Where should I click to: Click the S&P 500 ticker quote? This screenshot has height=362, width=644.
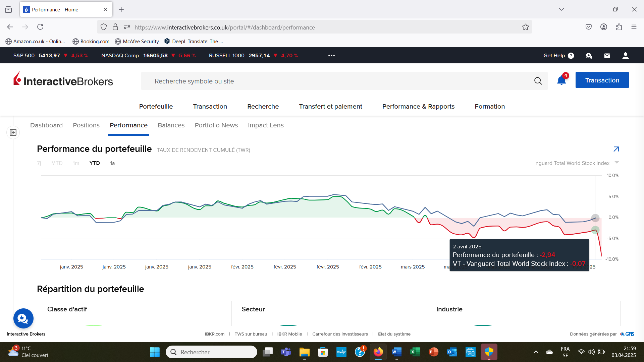[x=51, y=56]
